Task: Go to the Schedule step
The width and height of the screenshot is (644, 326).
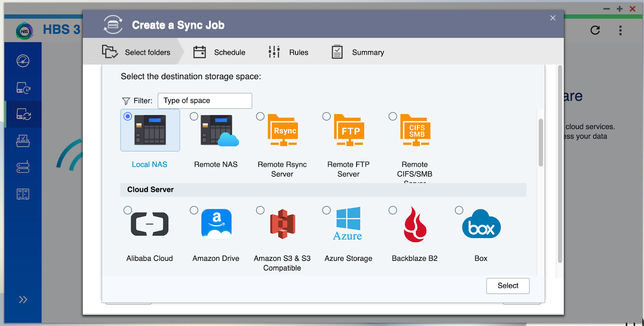Action: click(x=219, y=52)
